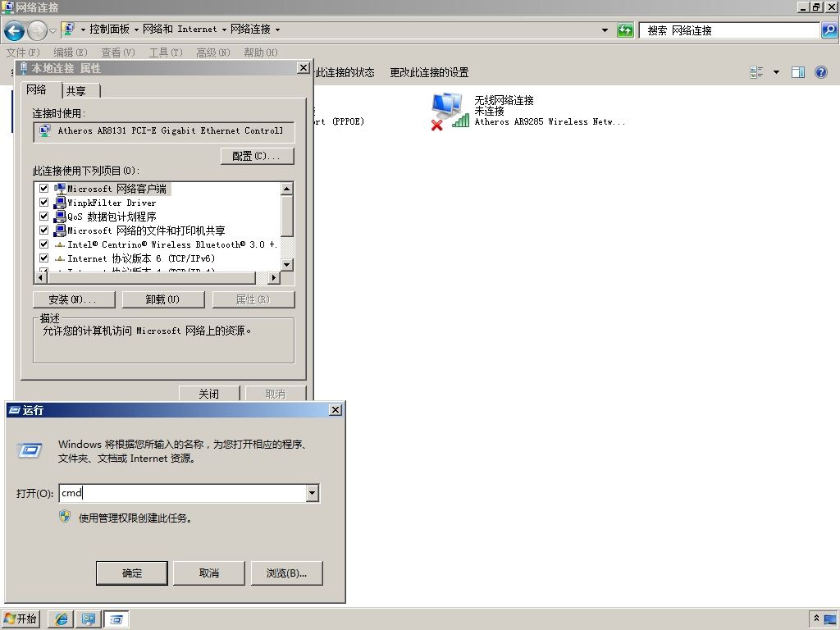Open the Run command history dropdown
The image size is (840, 630).
313,493
